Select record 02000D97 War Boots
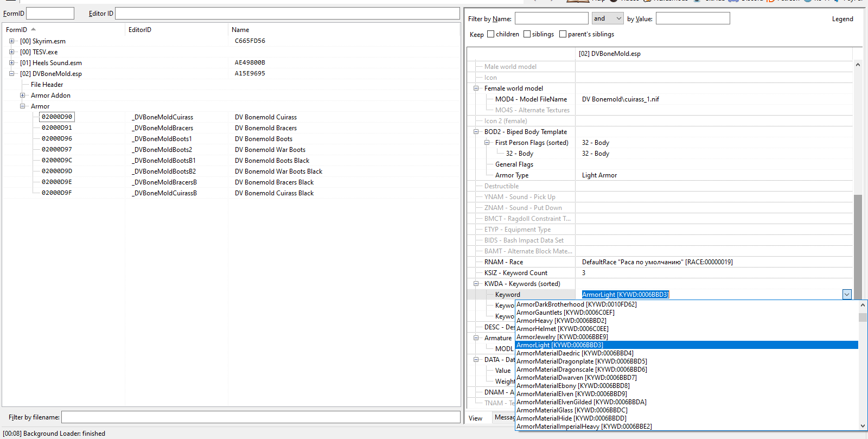Screen dimensions: 868x439 coord(57,149)
